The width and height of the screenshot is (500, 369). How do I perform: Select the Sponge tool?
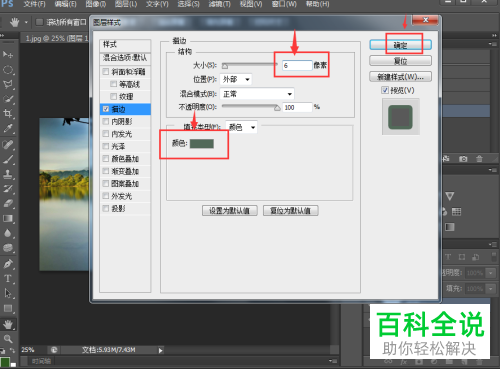coord(8,248)
